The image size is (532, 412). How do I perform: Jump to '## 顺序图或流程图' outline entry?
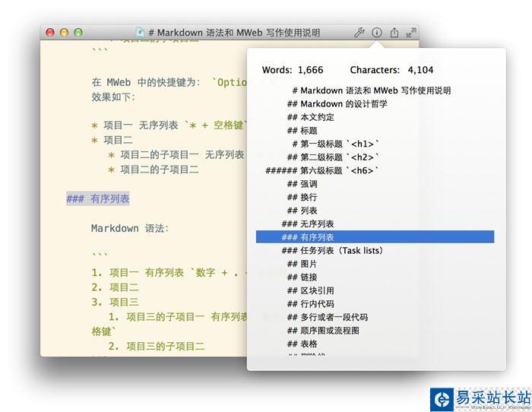pos(323,331)
